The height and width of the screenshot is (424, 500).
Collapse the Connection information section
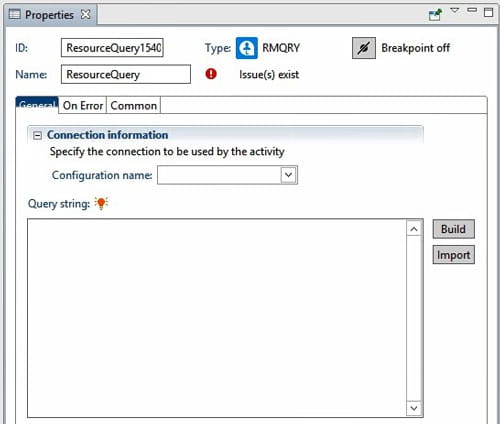(37, 135)
